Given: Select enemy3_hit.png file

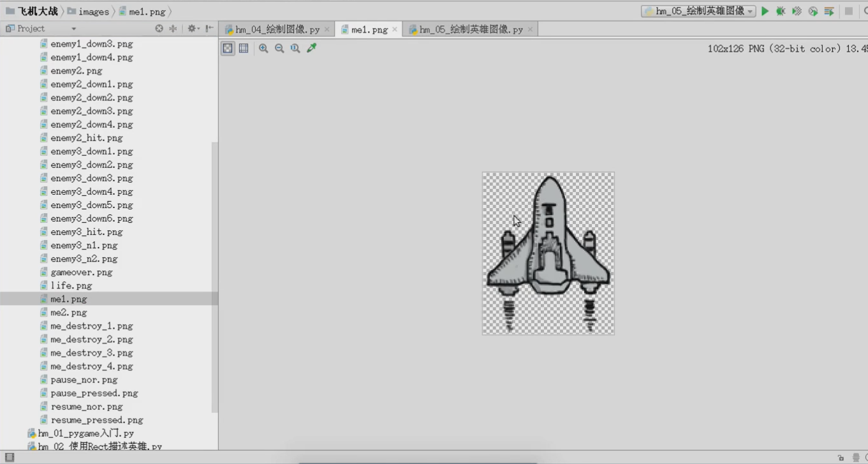Looking at the screenshot, I should point(87,232).
